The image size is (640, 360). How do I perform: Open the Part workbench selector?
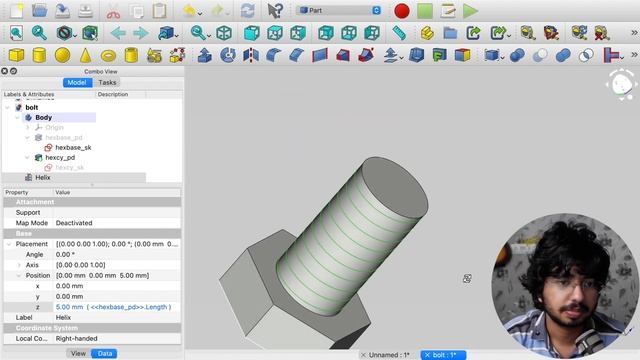pyautogui.click(x=338, y=10)
